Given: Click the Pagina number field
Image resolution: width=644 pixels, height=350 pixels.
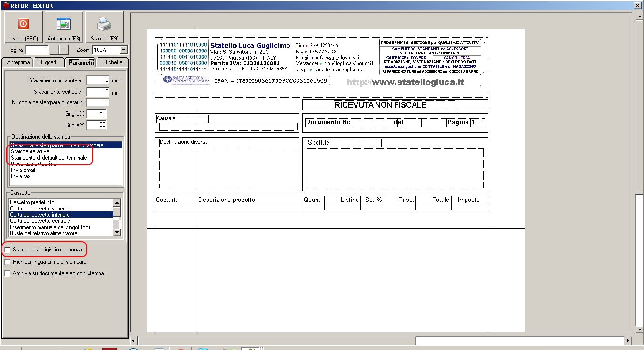Looking at the screenshot, I should pyautogui.click(x=37, y=50).
